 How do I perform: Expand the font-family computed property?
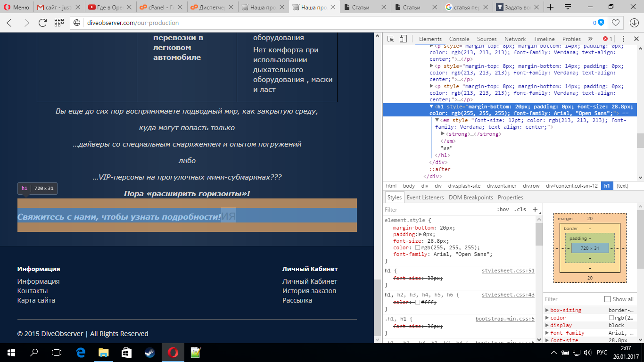[x=547, y=333]
